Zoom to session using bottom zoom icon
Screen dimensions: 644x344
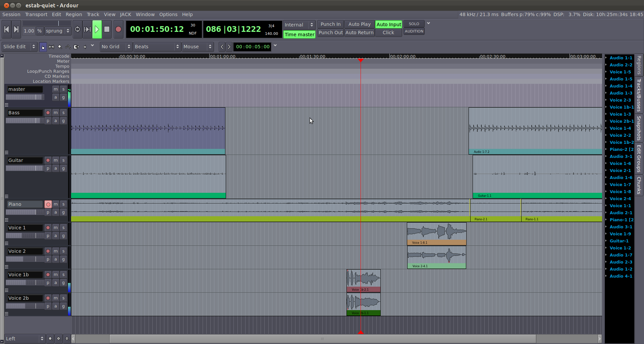pos(67,339)
